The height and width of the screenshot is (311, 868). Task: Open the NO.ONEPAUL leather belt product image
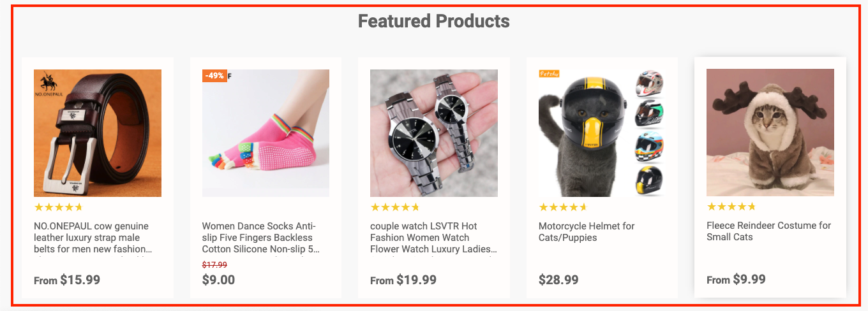[98, 133]
